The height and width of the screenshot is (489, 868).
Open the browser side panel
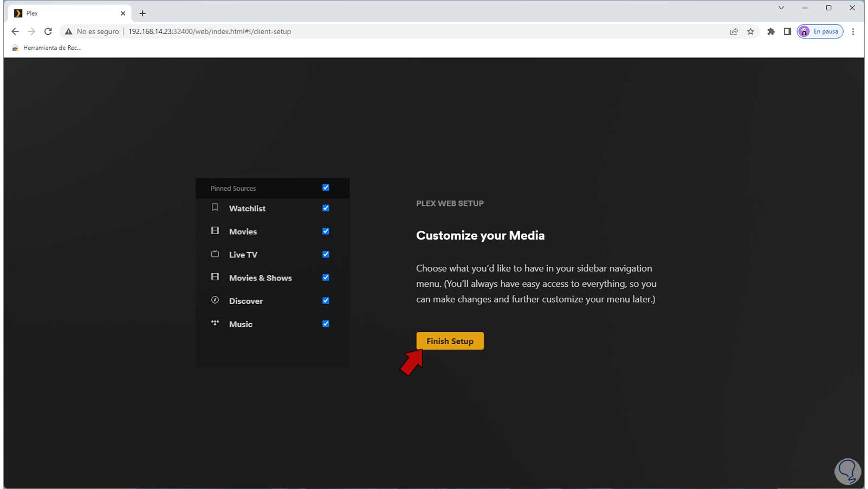click(x=787, y=31)
